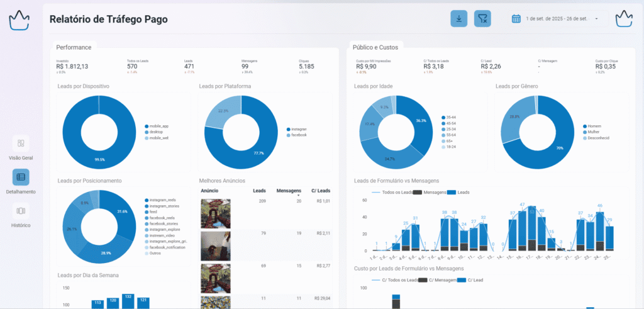The height and width of the screenshot is (309, 644).
Task: Click the clear filters funnel button
Action: click(482, 18)
